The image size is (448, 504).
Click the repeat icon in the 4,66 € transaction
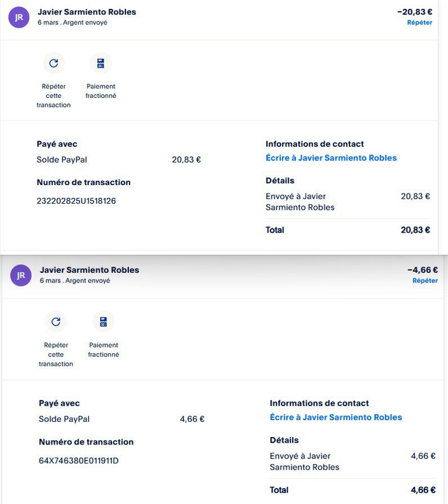56,322
